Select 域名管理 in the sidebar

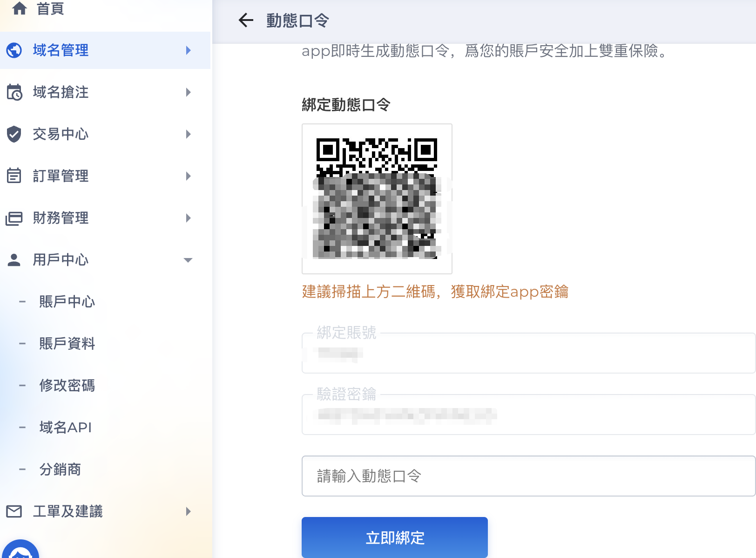[x=105, y=50]
